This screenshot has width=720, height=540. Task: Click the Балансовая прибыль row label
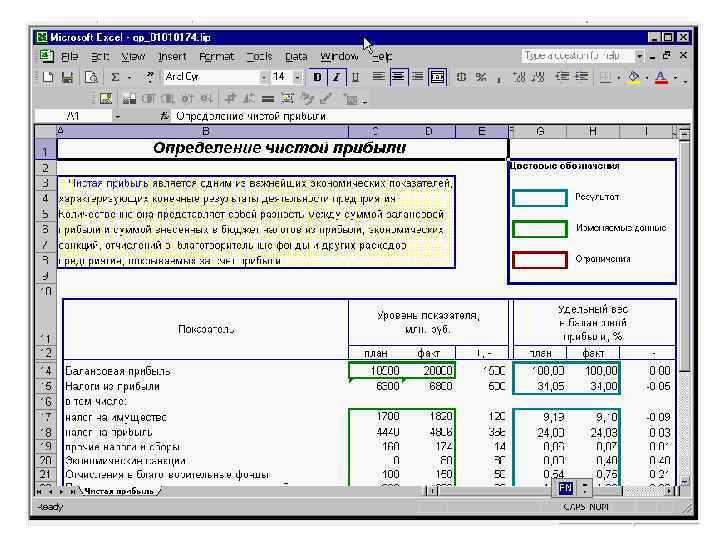tap(118, 371)
